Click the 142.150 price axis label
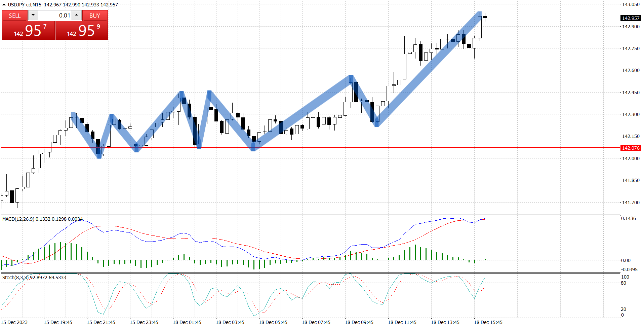The width and height of the screenshot is (644, 327). 631,136
